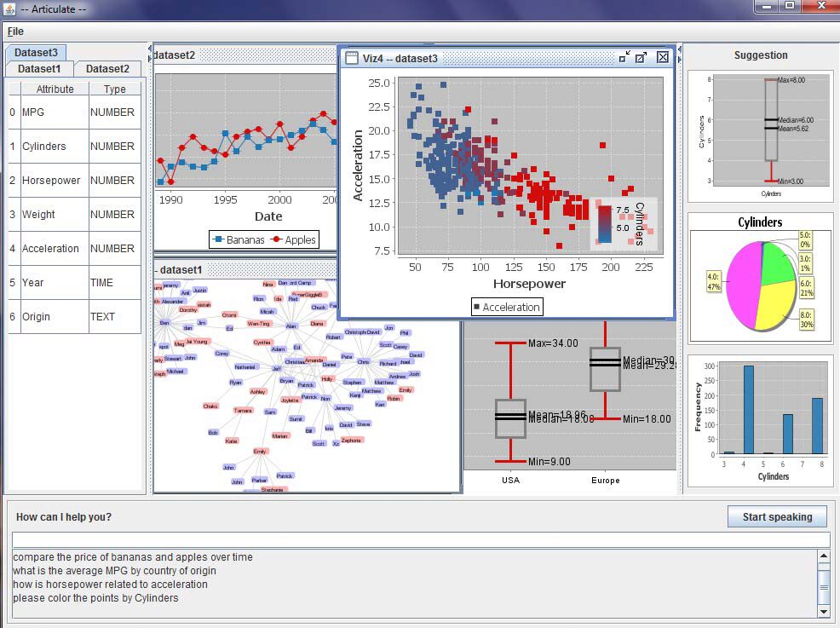Switch to the Dataset2 tab
Image resolution: width=840 pixels, height=628 pixels.
(x=108, y=69)
